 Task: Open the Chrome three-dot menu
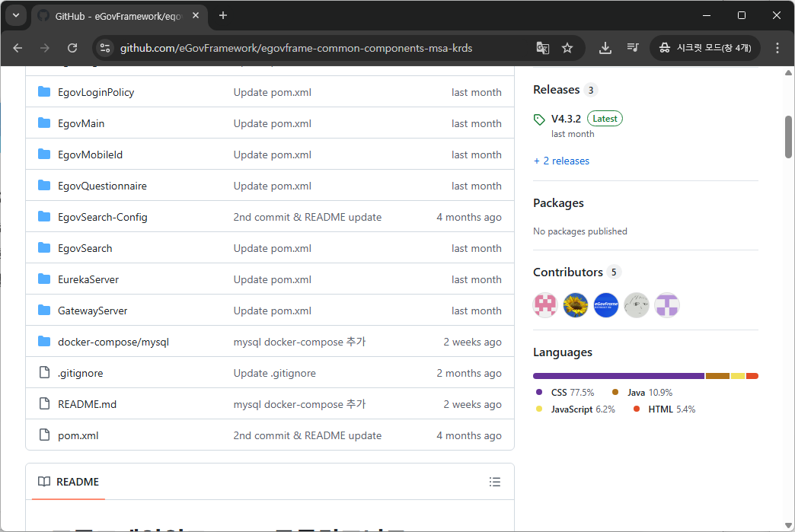pyautogui.click(x=777, y=48)
